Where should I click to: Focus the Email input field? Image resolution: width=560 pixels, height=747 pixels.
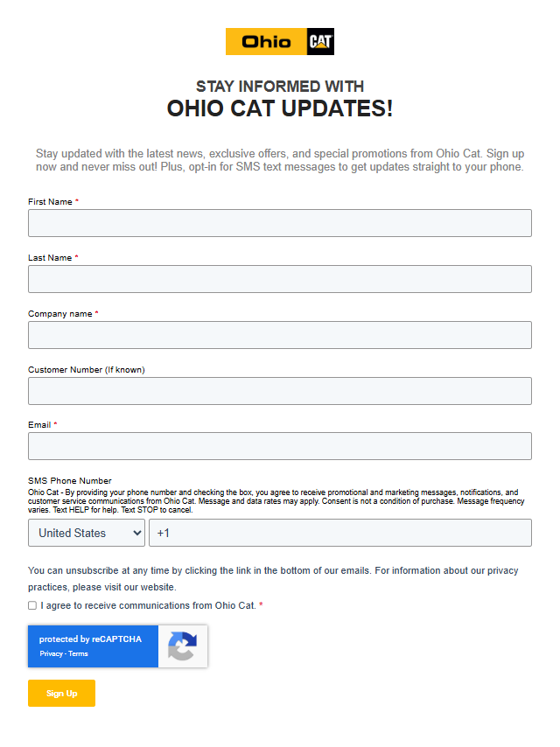tap(280, 446)
